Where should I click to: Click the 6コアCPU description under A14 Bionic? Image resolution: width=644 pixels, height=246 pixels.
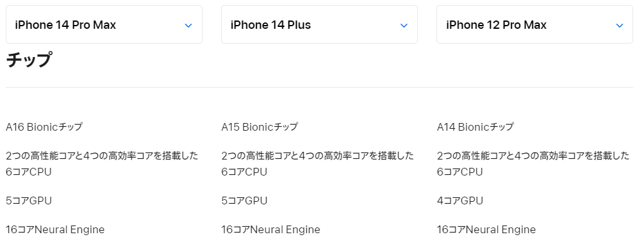click(x=533, y=163)
